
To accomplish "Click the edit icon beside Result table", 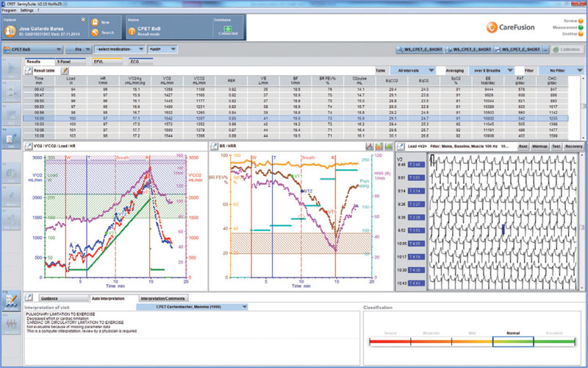I will point(65,70).
